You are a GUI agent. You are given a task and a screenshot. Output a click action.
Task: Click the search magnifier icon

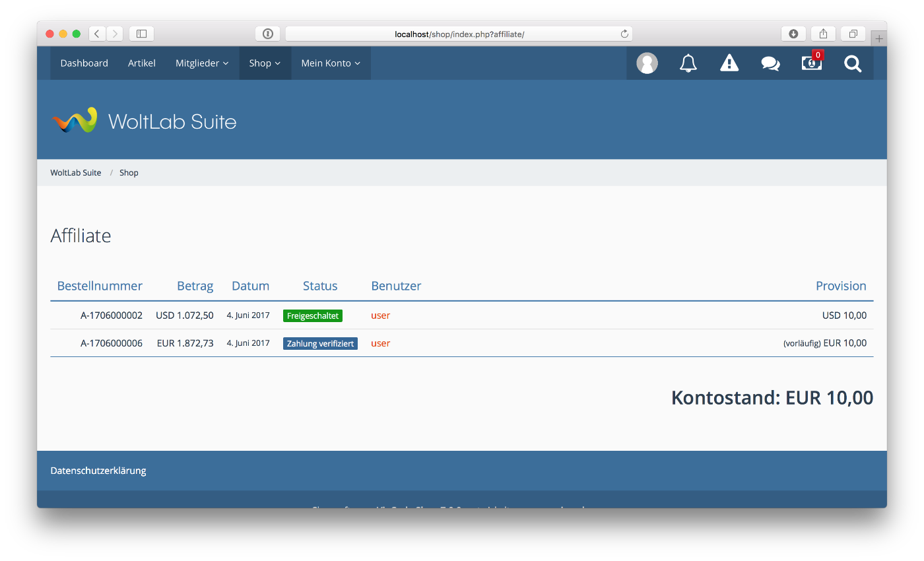(x=853, y=63)
